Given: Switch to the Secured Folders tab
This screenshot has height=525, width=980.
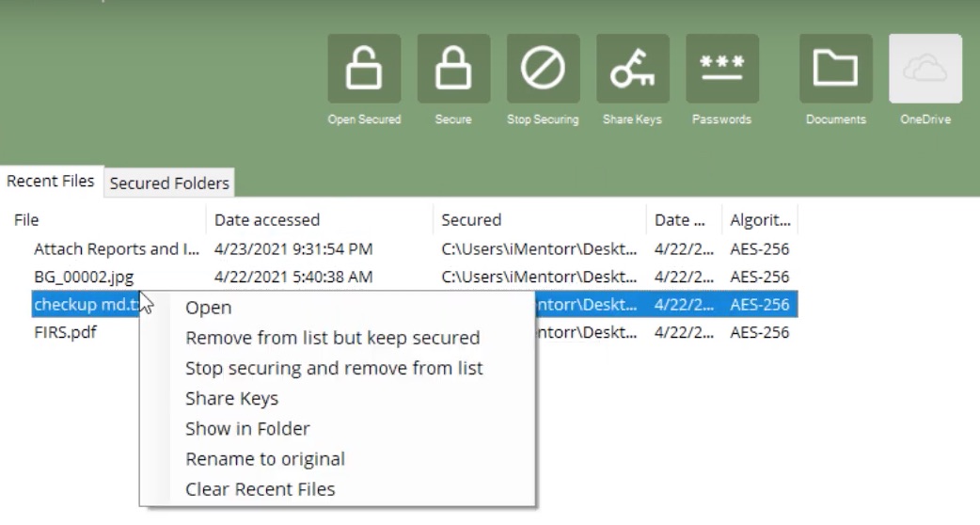Looking at the screenshot, I should 169,183.
